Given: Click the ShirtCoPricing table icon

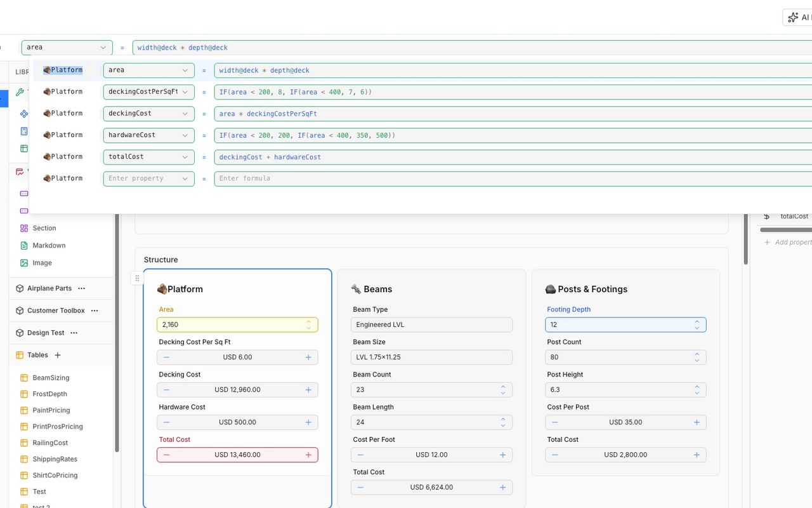Looking at the screenshot, I should tap(24, 475).
